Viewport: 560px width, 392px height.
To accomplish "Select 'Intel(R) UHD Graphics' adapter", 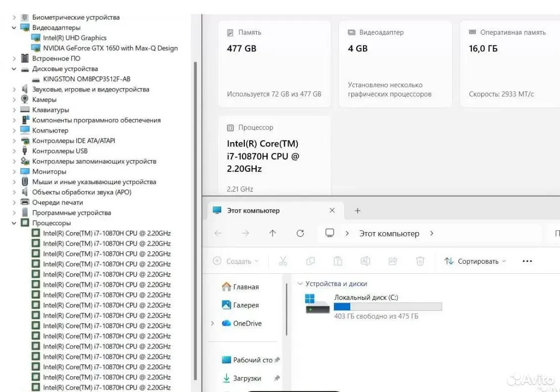I will coord(75,38).
